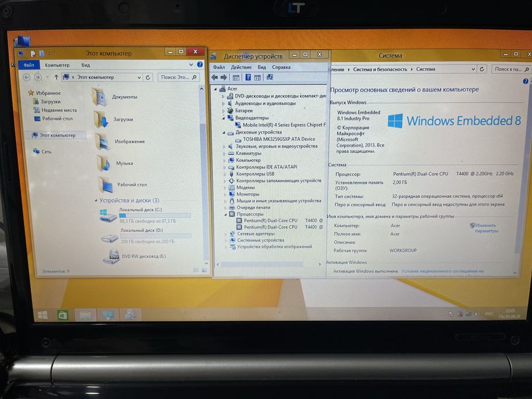
Task: Go up one level in explorer
Action: (56, 78)
